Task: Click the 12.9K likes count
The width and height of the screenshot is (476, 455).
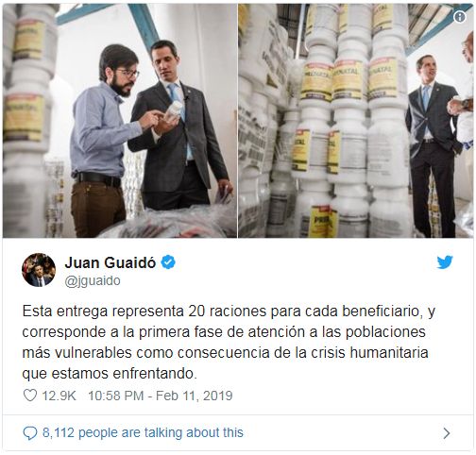Action: [x=59, y=396]
